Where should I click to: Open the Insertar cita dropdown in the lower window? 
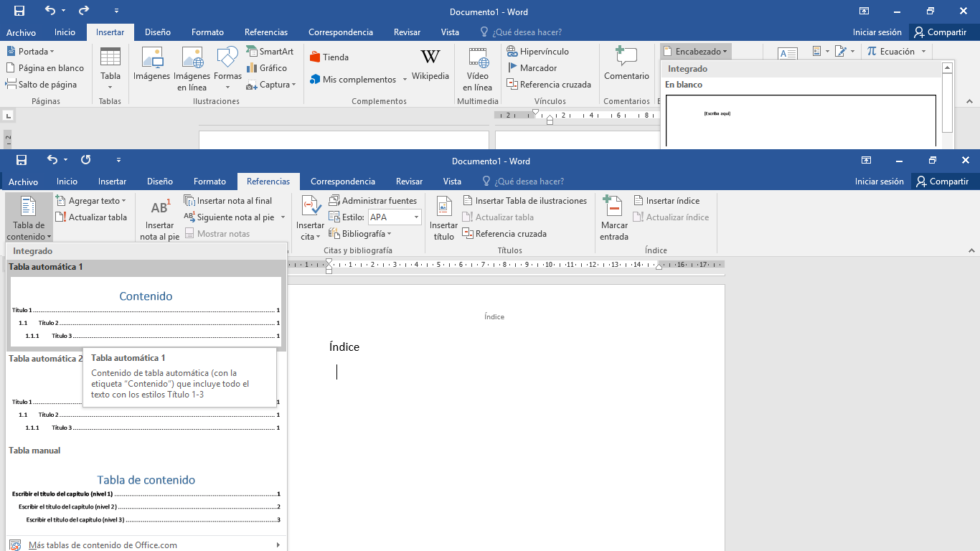tap(310, 219)
